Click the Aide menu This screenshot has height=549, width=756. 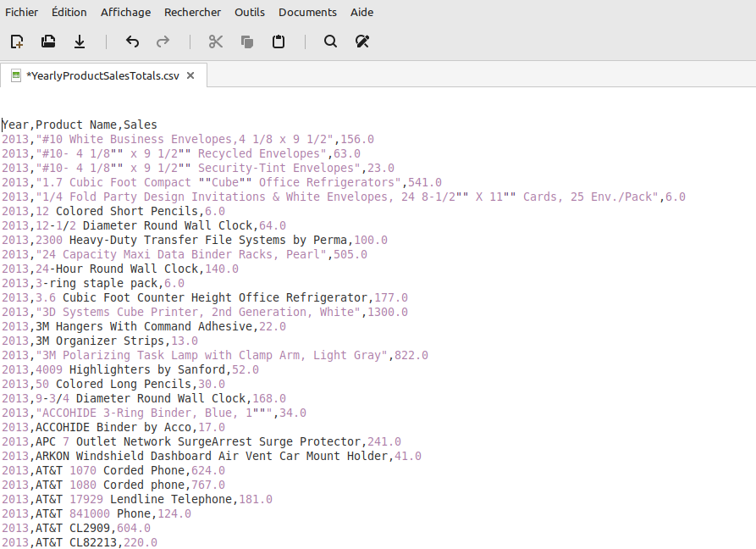tap(361, 12)
